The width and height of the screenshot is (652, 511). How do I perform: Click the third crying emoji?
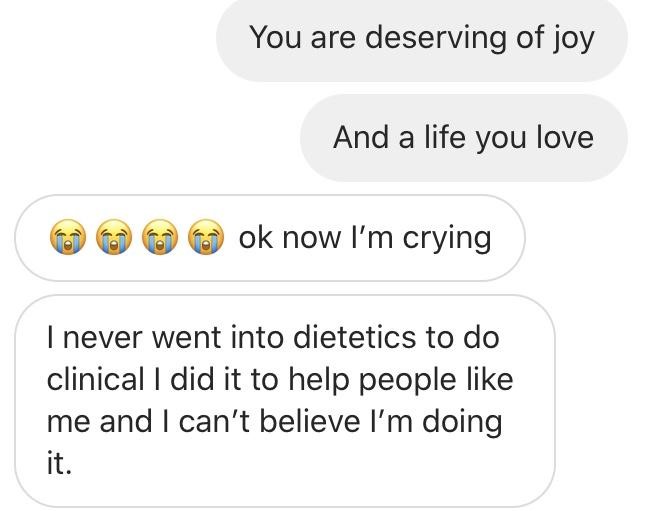coord(159,238)
